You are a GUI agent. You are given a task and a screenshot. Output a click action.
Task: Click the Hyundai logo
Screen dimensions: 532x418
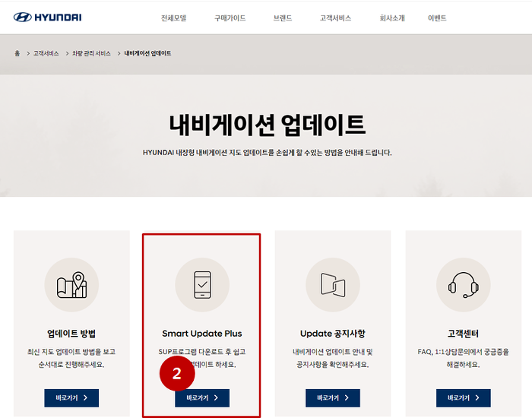pyautogui.click(x=47, y=17)
